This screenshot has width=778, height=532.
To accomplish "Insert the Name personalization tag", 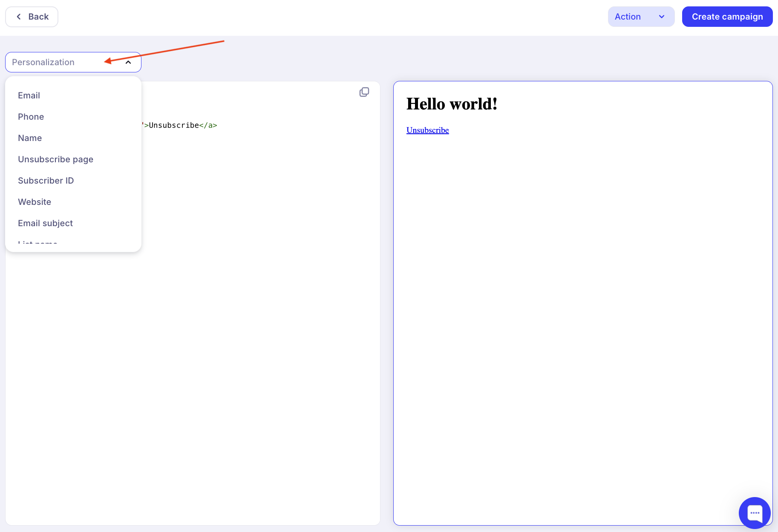I will pos(30,138).
